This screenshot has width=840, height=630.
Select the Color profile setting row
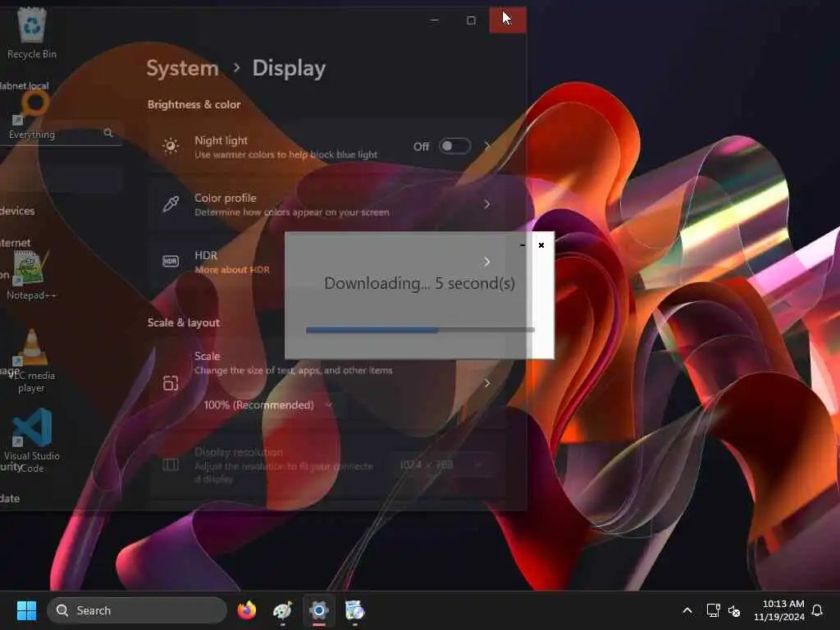tap(326, 204)
